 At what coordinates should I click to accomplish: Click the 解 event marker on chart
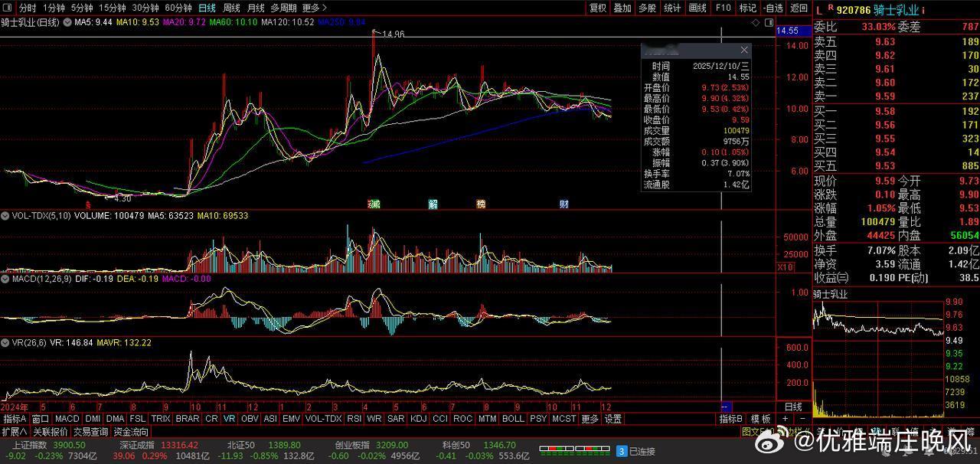[x=433, y=204]
